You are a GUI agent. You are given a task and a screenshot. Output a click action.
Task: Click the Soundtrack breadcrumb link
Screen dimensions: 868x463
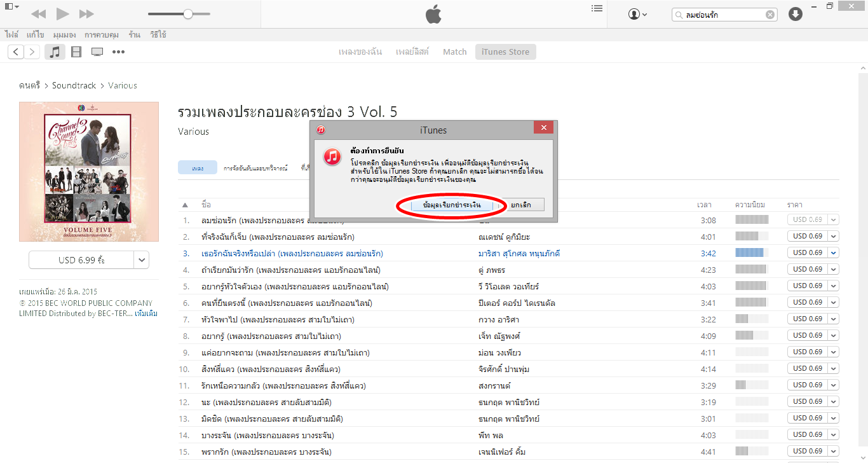[x=74, y=85]
